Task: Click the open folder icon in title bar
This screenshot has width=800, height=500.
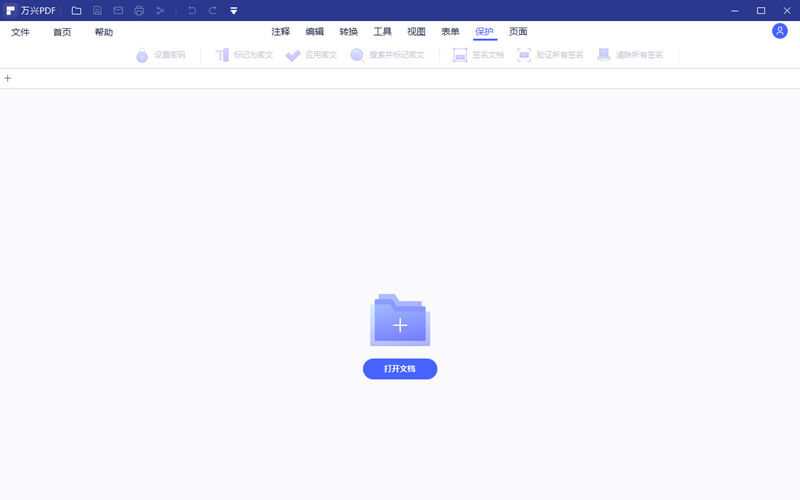Action: point(77,11)
